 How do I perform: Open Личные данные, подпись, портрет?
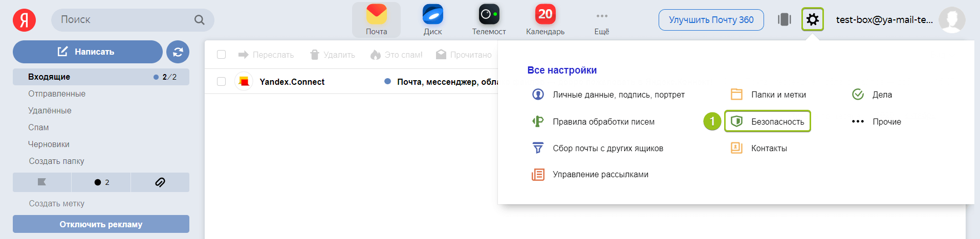608,94
